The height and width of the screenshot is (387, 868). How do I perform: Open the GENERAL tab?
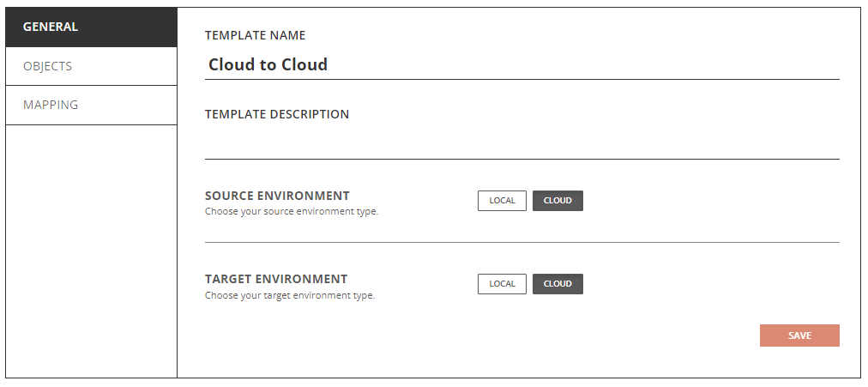click(x=91, y=27)
